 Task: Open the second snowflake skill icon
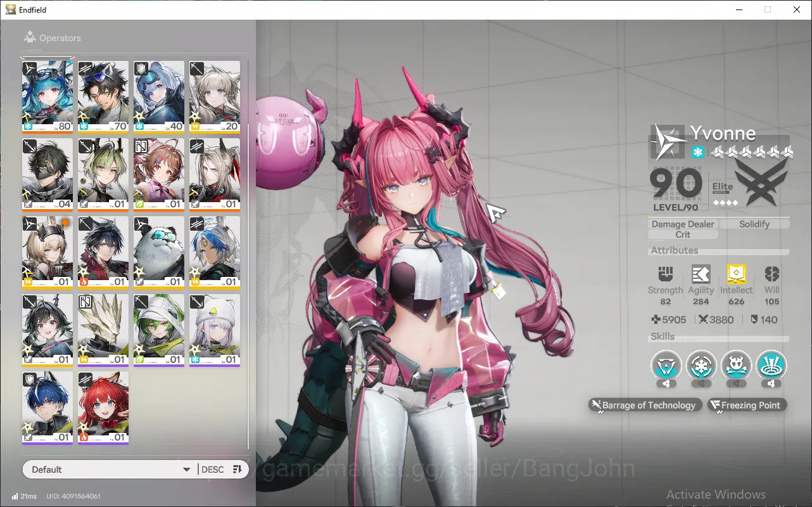pyautogui.click(x=701, y=366)
